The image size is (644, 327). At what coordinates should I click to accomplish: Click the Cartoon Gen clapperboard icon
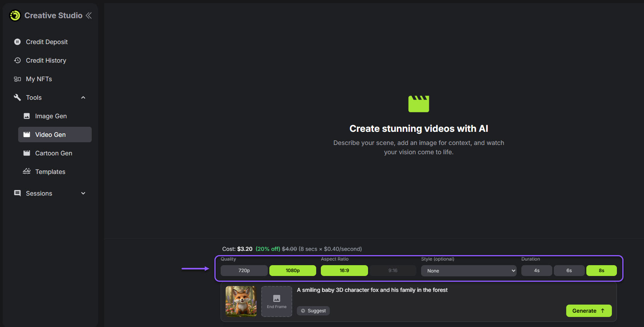27,153
